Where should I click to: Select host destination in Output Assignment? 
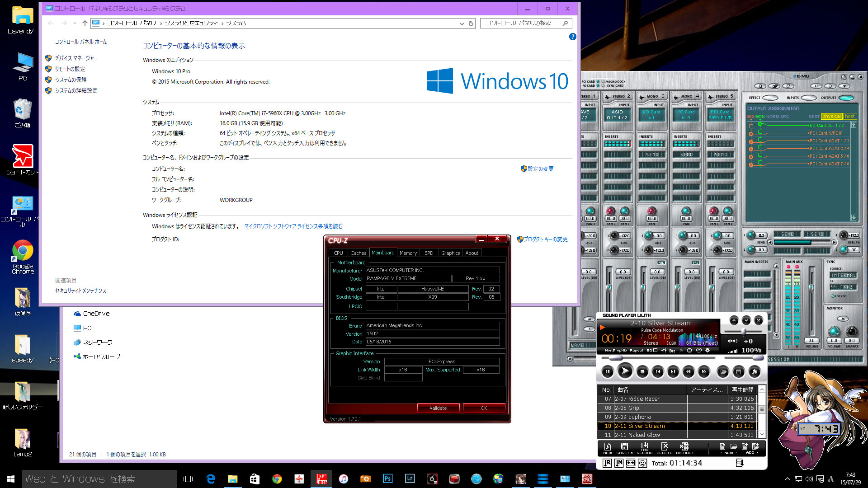point(850,117)
